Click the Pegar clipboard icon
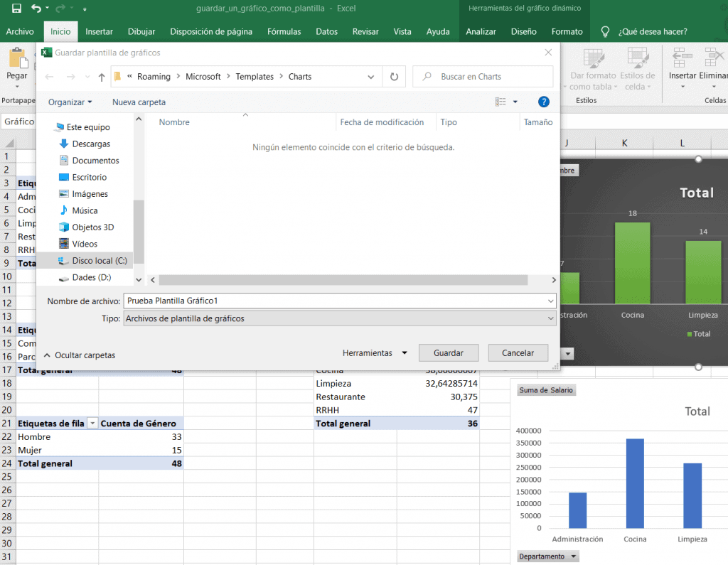 [x=17, y=58]
